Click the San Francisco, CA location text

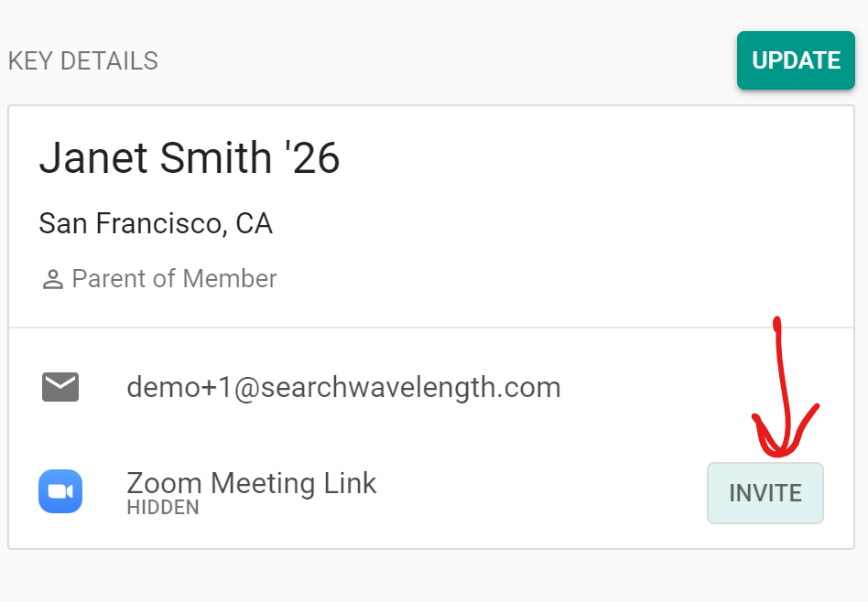coord(156,223)
